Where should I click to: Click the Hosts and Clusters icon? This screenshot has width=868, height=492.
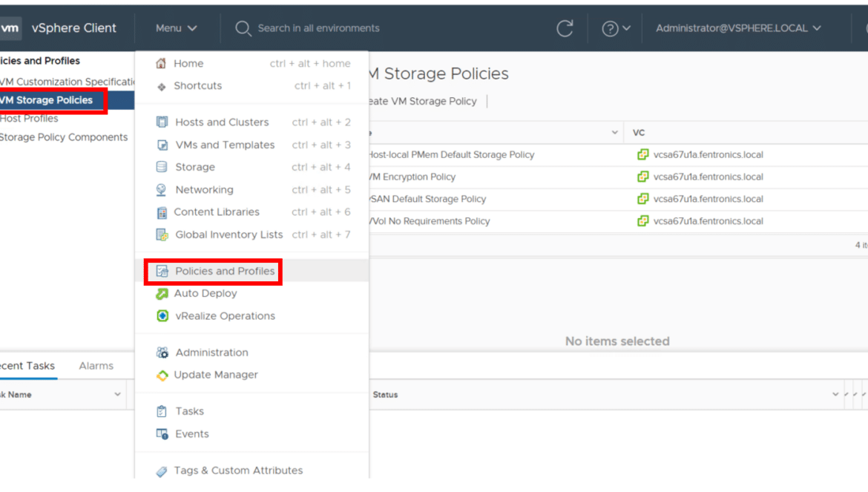pyautogui.click(x=162, y=122)
